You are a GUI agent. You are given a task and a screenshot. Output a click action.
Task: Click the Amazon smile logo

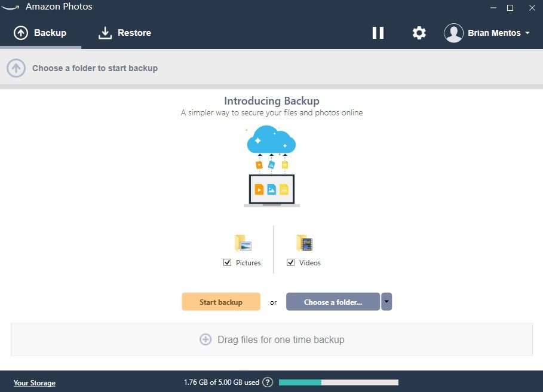click(10, 7)
